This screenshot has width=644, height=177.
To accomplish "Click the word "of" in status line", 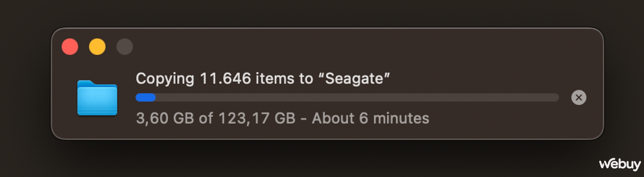I will pos(206,118).
